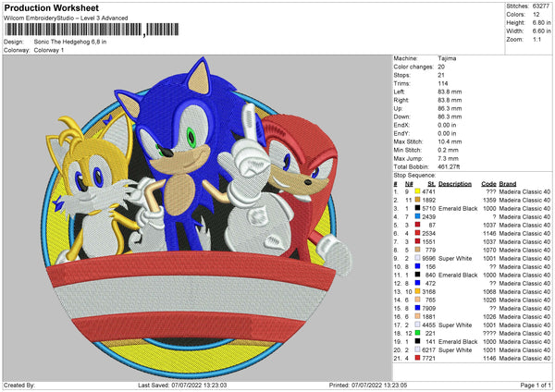Select the "Brand" column header
The width and height of the screenshot is (555, 392).
point(508,184)
